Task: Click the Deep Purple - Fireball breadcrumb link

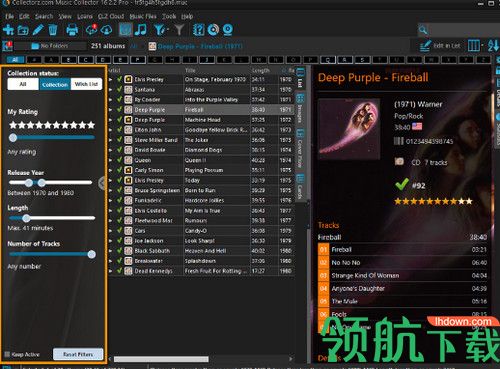Action: (x=200, y=46)
